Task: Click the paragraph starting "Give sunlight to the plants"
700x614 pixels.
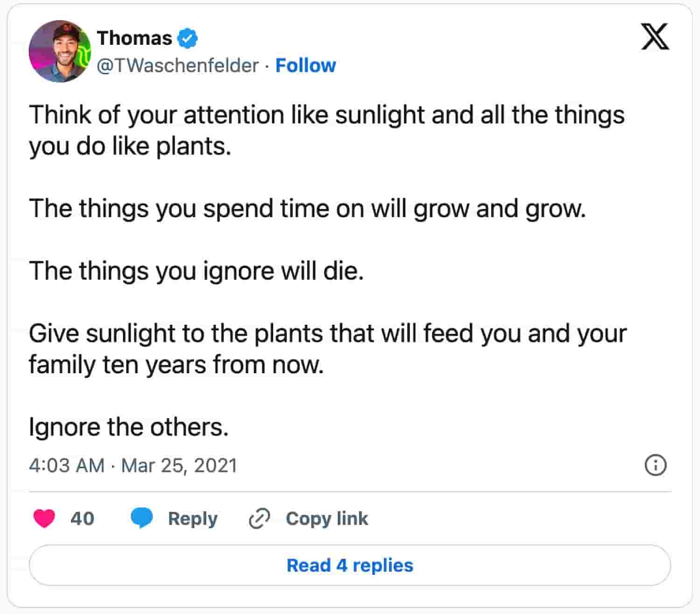Action: pos(327,349)
